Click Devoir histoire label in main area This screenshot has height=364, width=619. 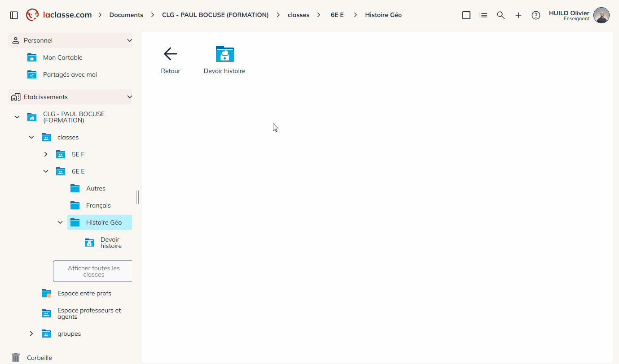click(x=224, y=71)
